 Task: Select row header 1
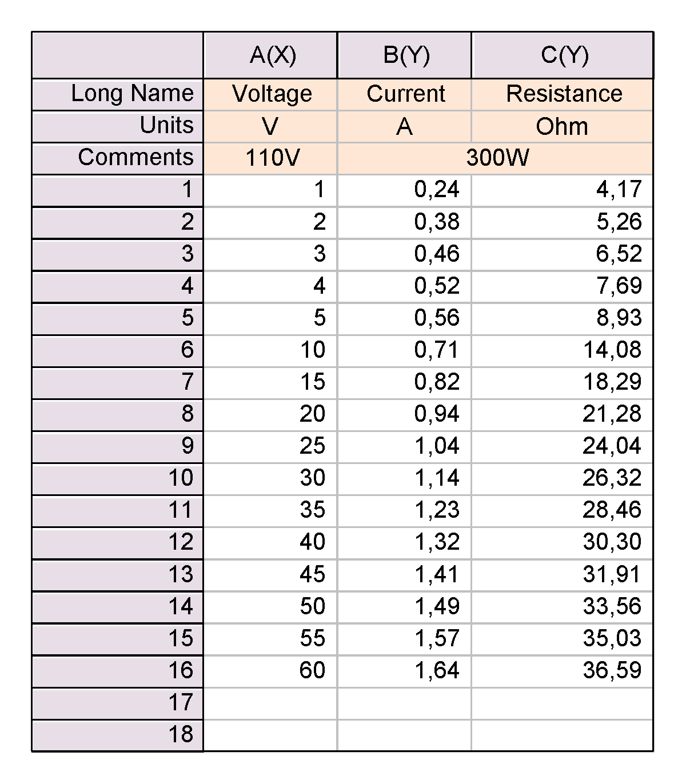coord(117,191)
